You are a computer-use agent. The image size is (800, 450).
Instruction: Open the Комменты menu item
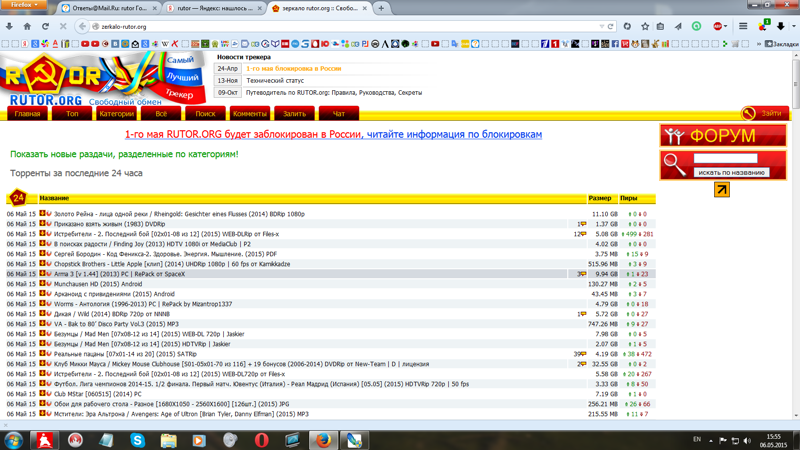[x=249, y=113]
